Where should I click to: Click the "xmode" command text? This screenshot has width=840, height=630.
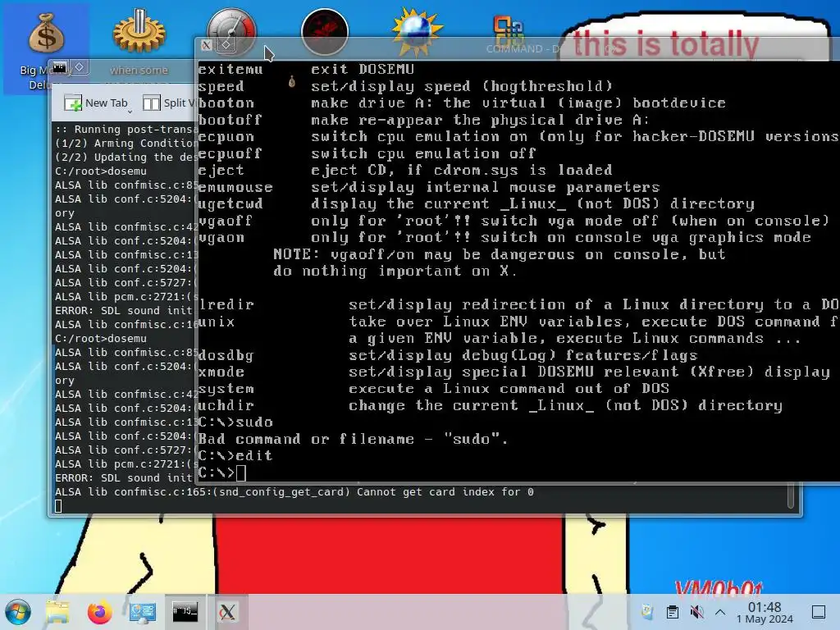pos(221,372)
